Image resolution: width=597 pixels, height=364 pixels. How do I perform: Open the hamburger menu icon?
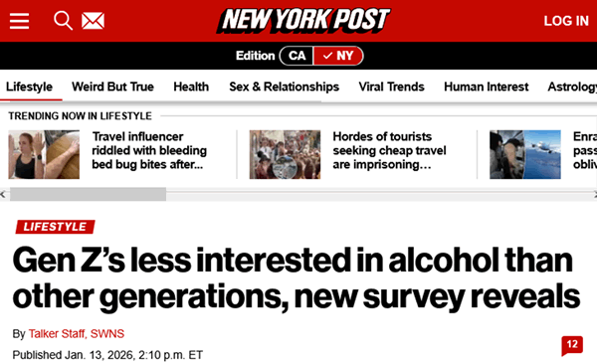pos(20,21)
